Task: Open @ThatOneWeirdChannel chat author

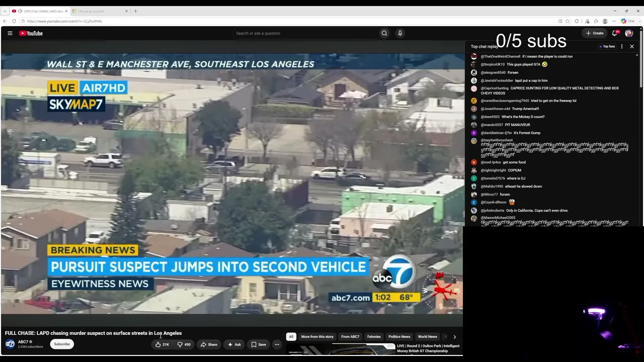Action: pyautogui.click(x=501, y=56)
